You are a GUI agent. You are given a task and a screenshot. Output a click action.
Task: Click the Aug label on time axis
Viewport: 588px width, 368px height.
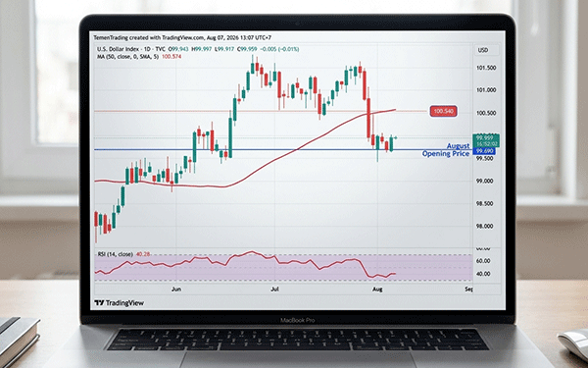pyautogui.click(x=377, y=289)
